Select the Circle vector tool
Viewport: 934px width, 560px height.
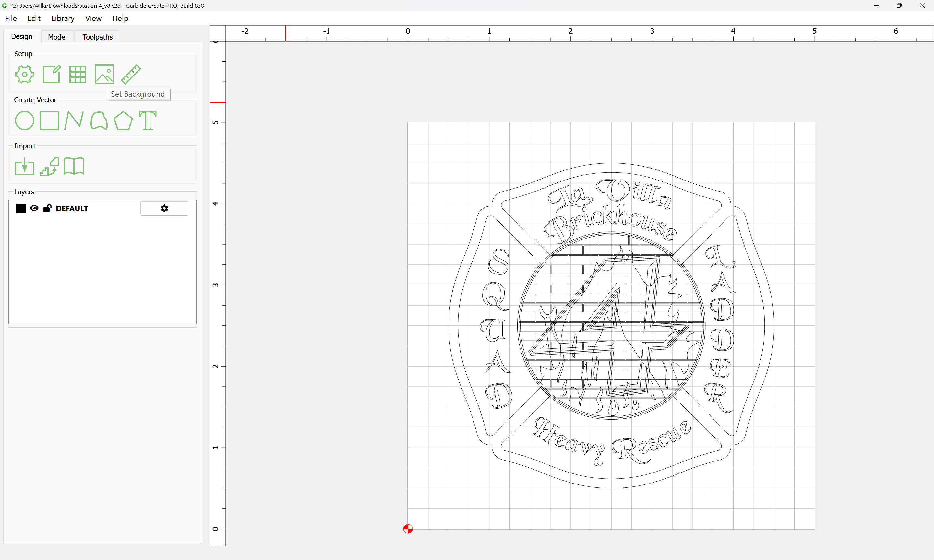click(x=25, y=121)
